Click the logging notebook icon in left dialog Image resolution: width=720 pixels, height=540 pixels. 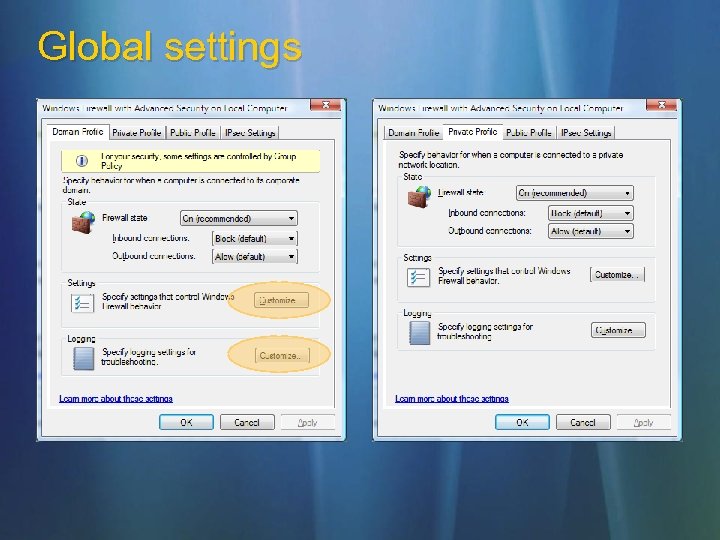[84, 359]
